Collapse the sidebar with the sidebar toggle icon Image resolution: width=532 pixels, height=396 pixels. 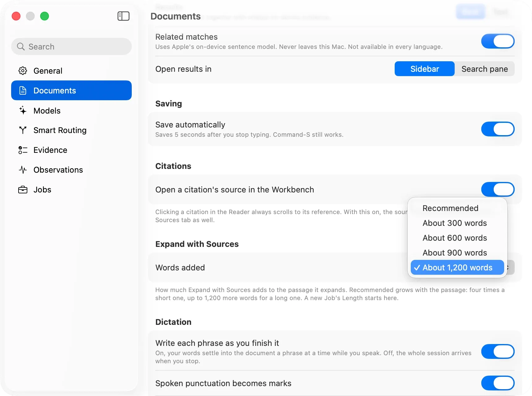(123, 16)
